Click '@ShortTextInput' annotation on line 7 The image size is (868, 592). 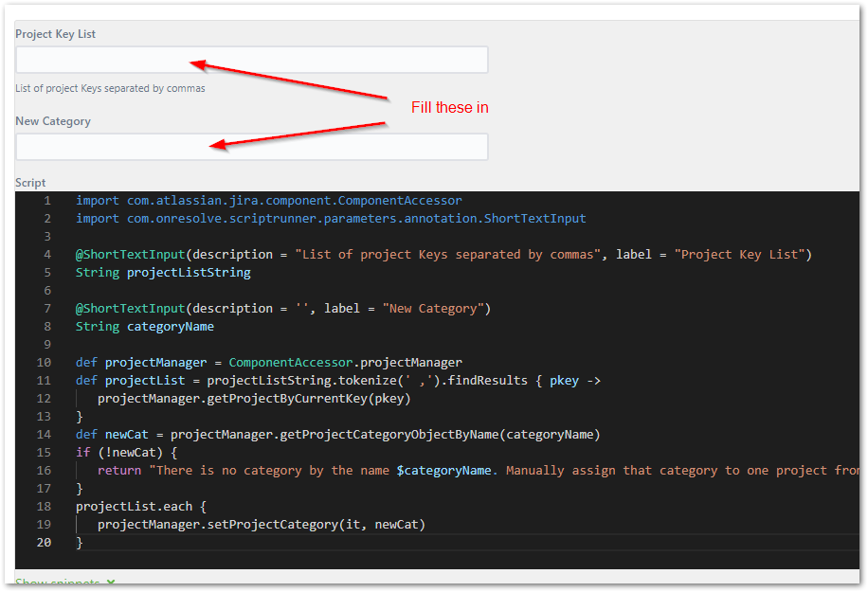tap(130, 308)
